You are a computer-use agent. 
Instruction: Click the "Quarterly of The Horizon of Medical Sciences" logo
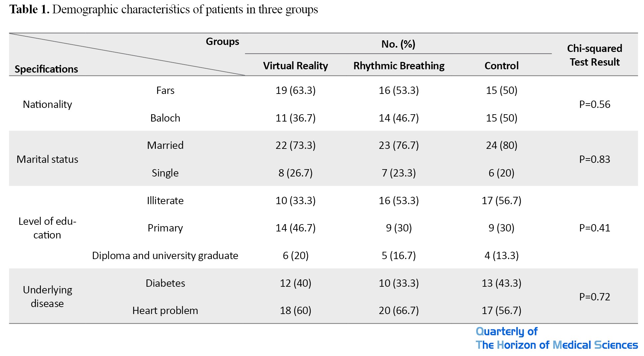click(556, 338)
